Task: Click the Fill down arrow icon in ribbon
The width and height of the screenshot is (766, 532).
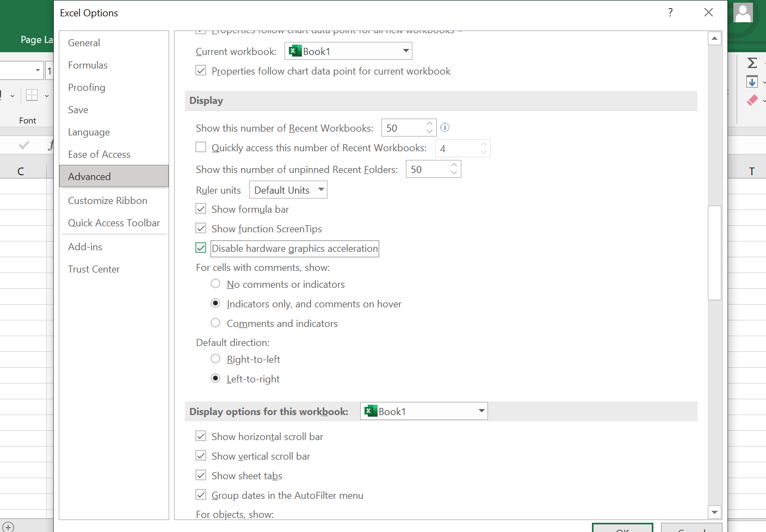Action: click(752, 82)
